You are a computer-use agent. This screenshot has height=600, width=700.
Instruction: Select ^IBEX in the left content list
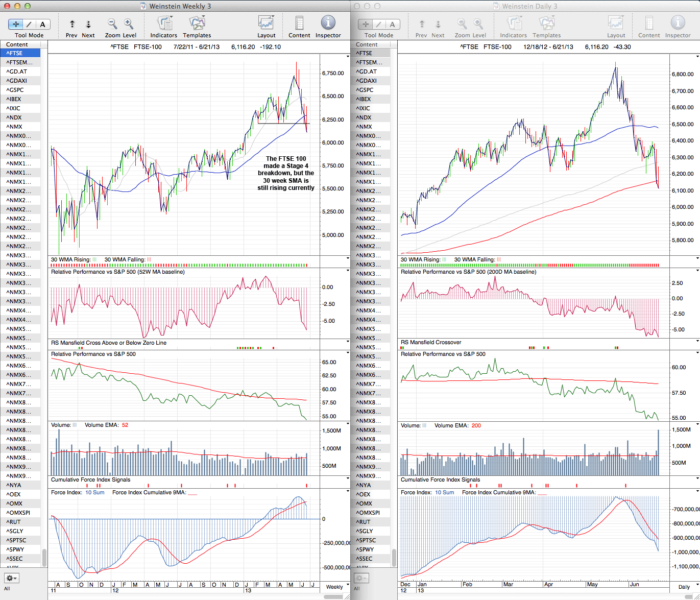point(14,99)
